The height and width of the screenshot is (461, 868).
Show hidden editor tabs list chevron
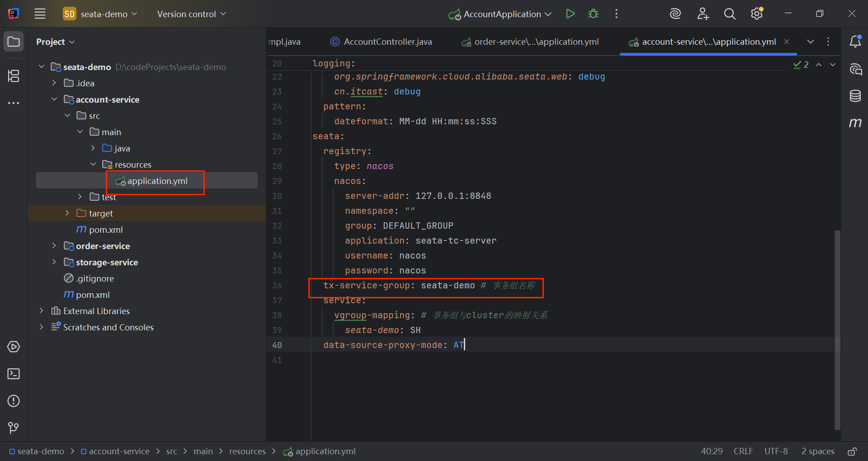[811, 42]
